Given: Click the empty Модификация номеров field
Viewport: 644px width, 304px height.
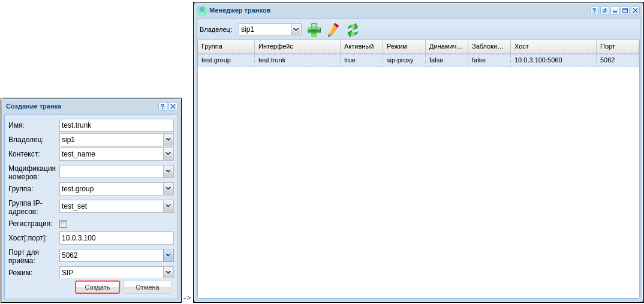Looking at the screenshot, I should click(x=112, y=171).
